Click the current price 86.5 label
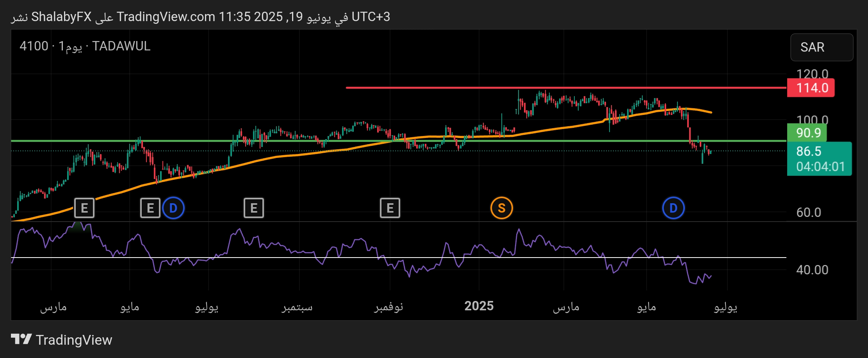This screenshot has height=358, width=868. coord(809,151)
